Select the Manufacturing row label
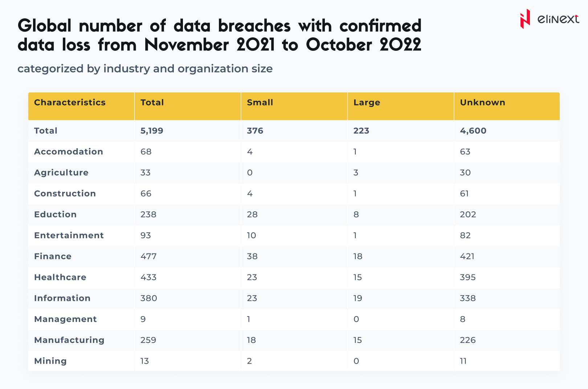This screenshot has width=588, height=389. [x=69, y=340]
